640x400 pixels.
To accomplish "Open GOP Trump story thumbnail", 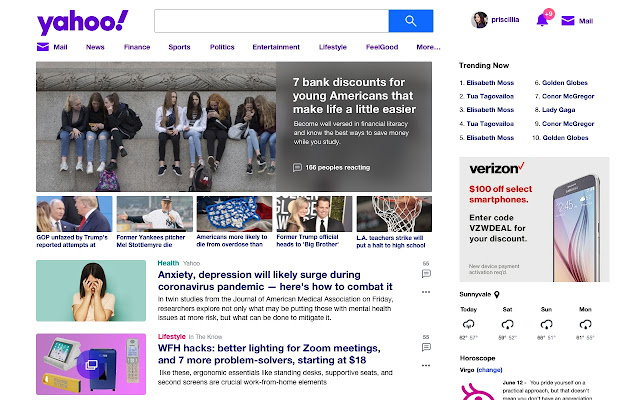I will tap(74, 214).
